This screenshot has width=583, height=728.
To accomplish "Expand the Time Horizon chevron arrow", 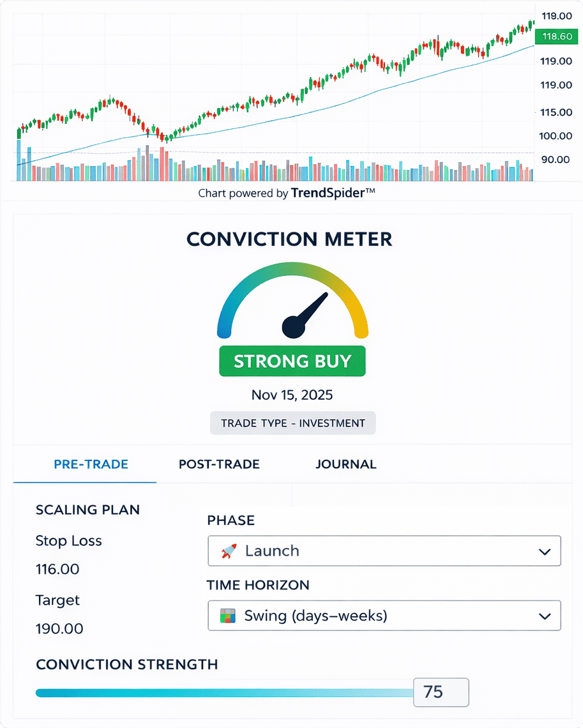I will click(545, 616).
